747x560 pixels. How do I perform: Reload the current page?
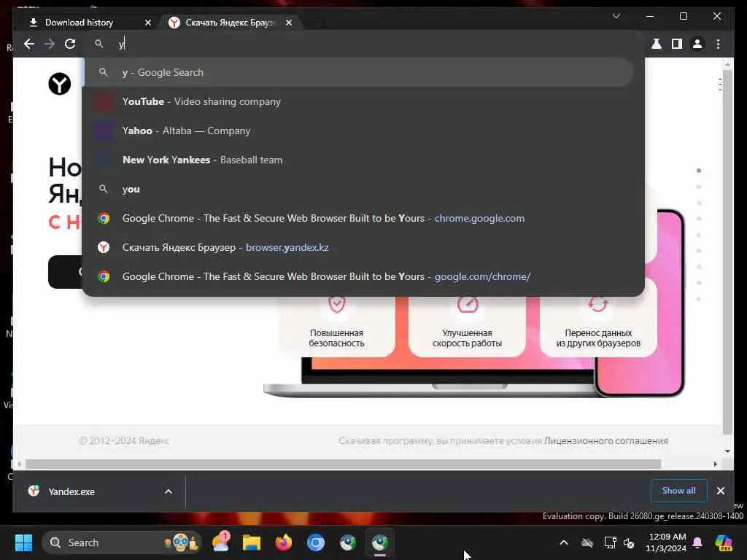pos(70,44)
